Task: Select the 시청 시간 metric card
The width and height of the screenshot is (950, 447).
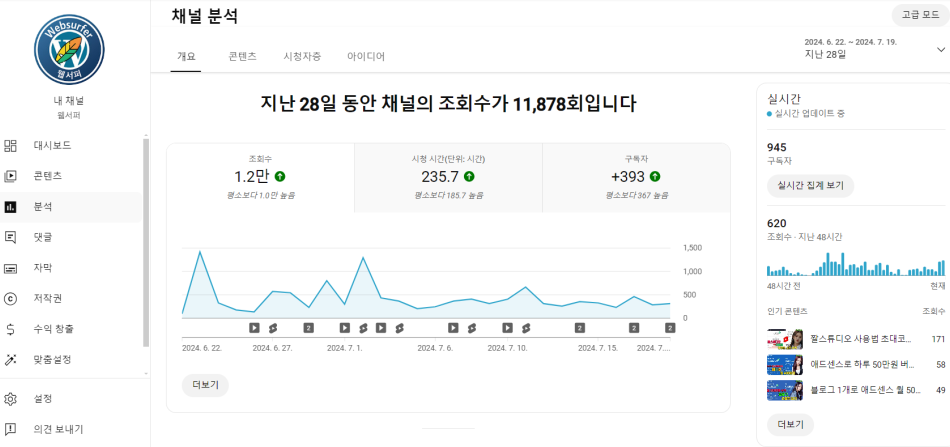Action: 448,178
